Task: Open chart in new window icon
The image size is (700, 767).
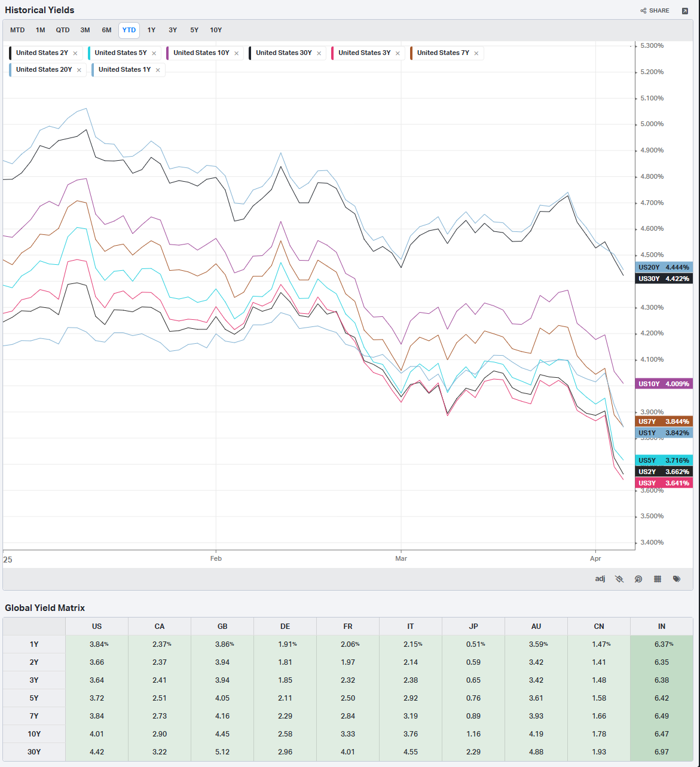Action: [685, 11]
